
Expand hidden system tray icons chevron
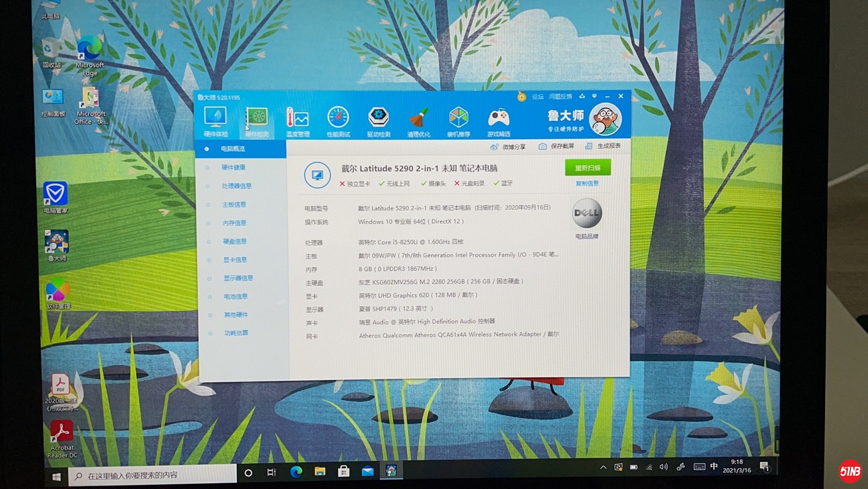tap(603, 467)
